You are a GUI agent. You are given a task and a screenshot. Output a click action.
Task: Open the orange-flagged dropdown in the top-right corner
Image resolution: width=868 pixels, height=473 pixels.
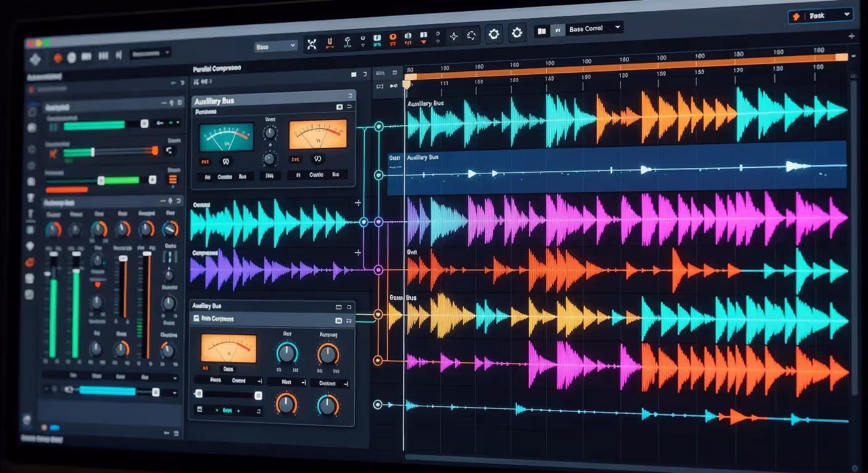coord(821,16)
